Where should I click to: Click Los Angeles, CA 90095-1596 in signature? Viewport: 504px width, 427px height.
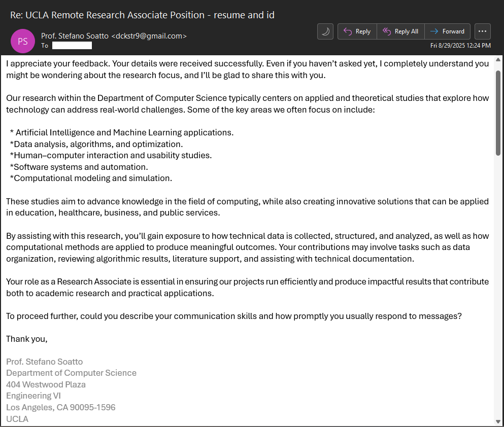coord(61,407)
